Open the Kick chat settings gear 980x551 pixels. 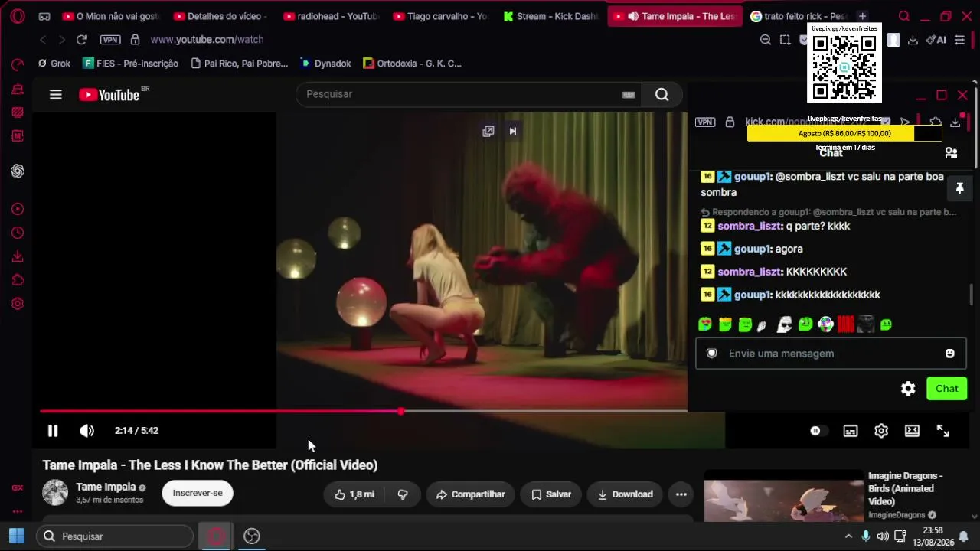coord(908,389)
